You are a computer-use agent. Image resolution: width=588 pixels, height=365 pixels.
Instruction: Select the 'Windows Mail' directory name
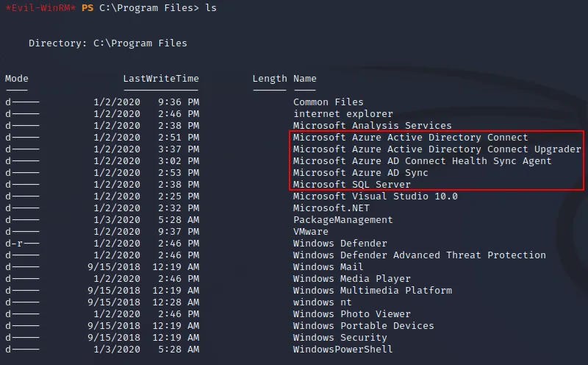coord(328,266)
